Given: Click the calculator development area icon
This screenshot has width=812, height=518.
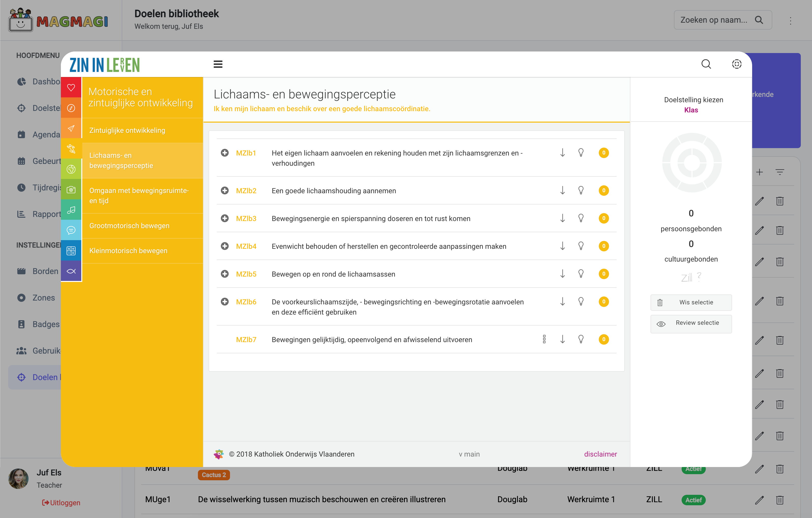Looking at the screenshot, I should [71, 250].
